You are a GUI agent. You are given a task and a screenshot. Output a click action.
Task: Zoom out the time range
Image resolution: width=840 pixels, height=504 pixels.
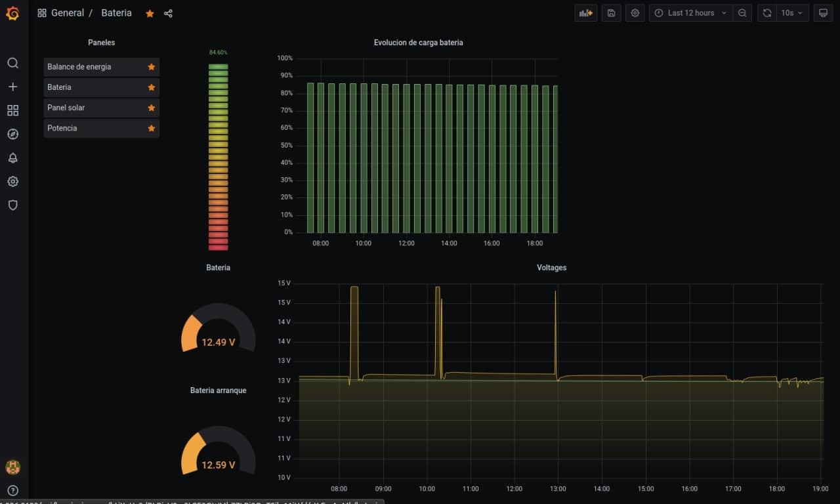[742, 13]
